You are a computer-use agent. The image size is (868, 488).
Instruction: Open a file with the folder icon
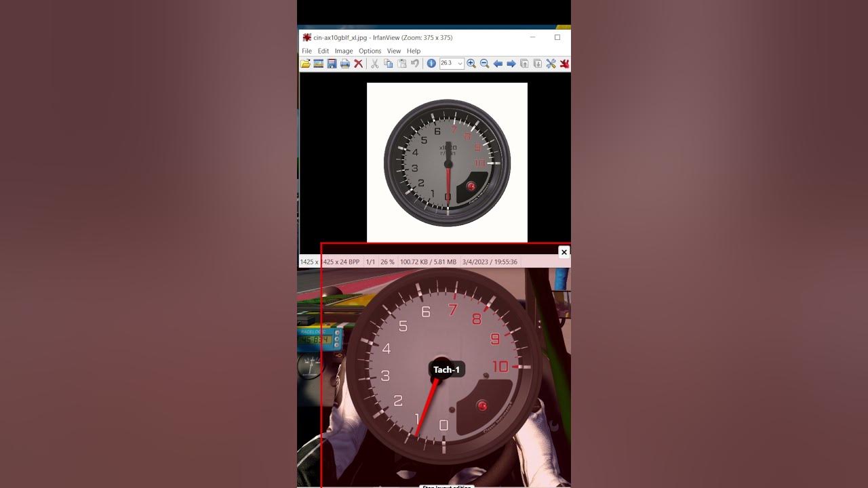[x=305, y=64]
